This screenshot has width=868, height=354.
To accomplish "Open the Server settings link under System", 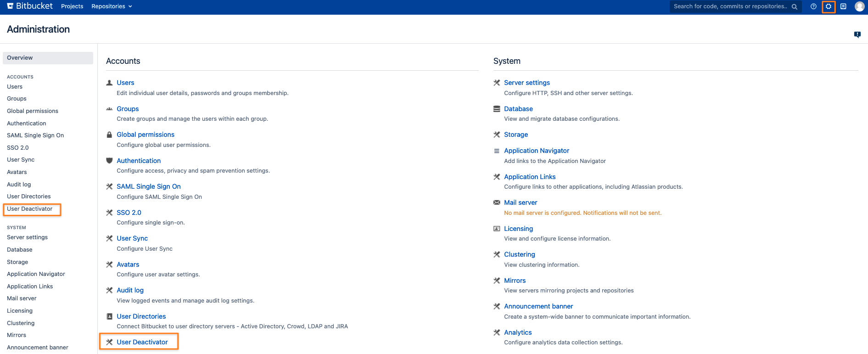I will pos(527,83).
